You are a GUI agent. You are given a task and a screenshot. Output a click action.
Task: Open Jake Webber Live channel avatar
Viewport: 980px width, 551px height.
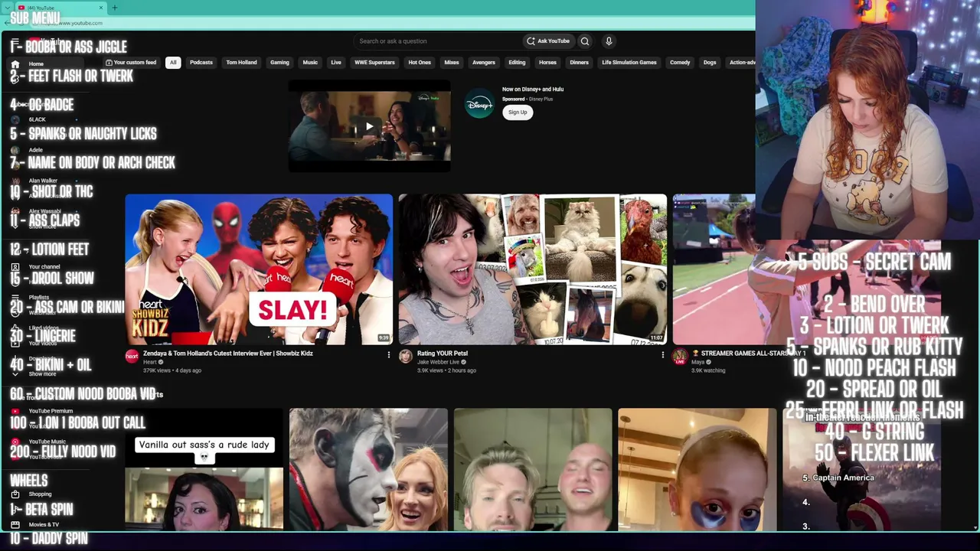pos(406,357)
